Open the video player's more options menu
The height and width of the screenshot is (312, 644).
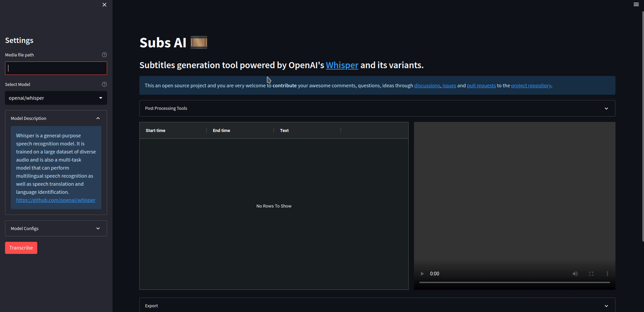tap(607, 274)
